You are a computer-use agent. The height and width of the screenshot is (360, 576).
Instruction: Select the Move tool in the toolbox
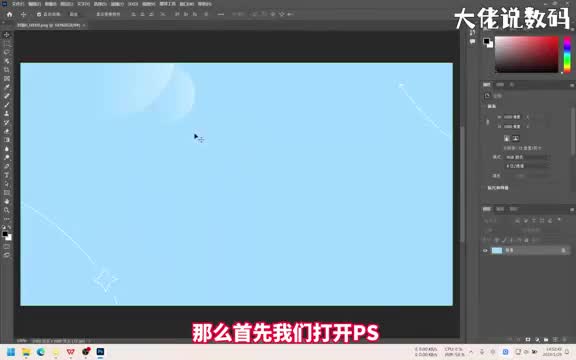(x=7, y=35)
